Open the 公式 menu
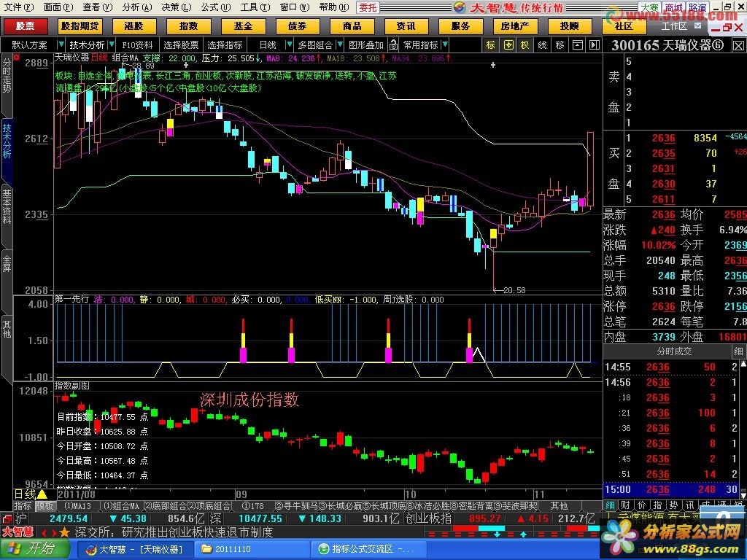This screenshot has width=747, height=560. point(216,7)
